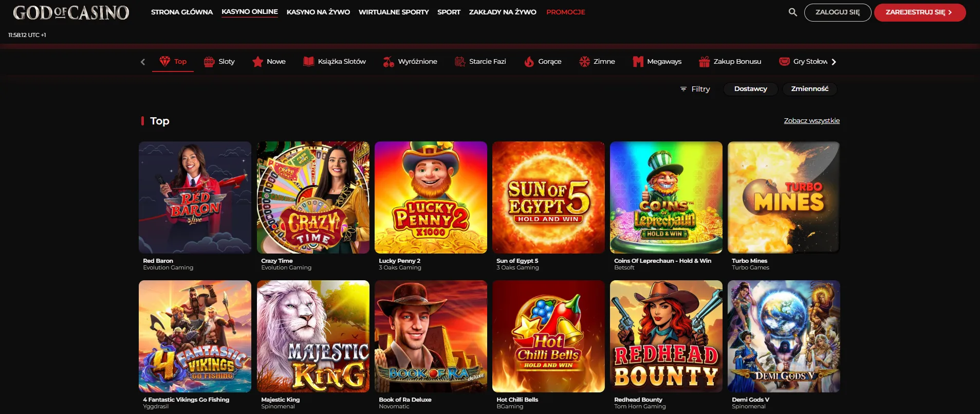Select the Zimne snowflake icon
This screenshot has width=980, height=414.
pos(584,62)
